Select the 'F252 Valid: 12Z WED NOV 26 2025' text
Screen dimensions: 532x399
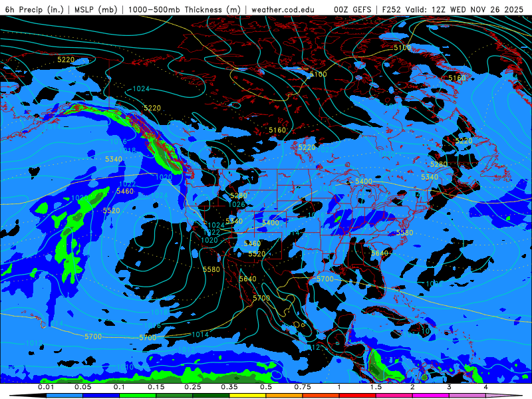coord(453,9)
